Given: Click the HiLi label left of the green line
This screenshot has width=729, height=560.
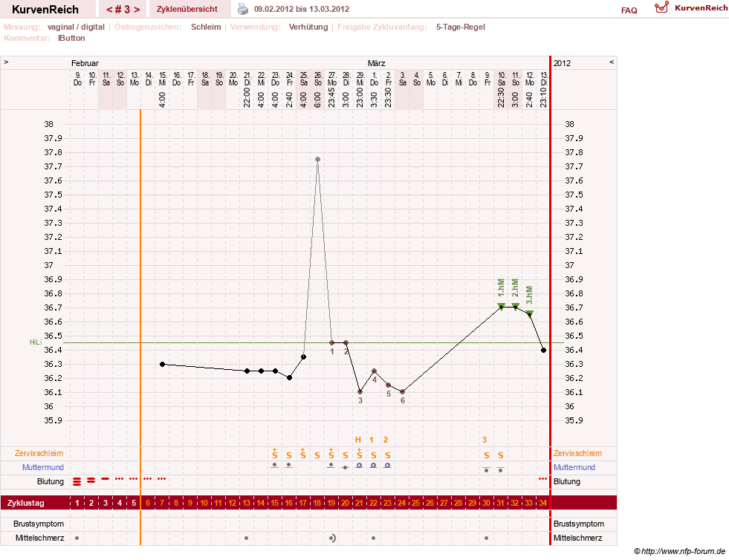Looking at the screenshot, I should pos(36,342).
